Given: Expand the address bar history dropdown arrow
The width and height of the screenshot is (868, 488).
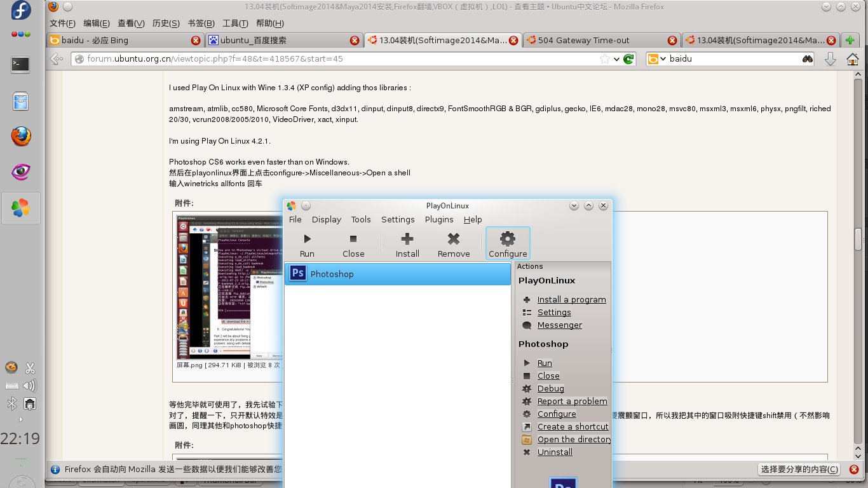Looking at the screenshot, I should point(616,59).
